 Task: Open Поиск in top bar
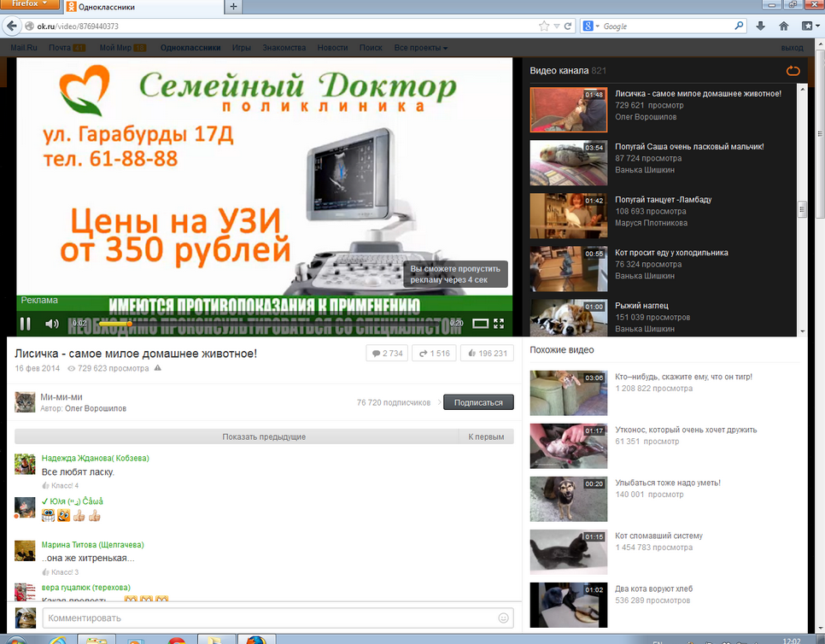371,47
